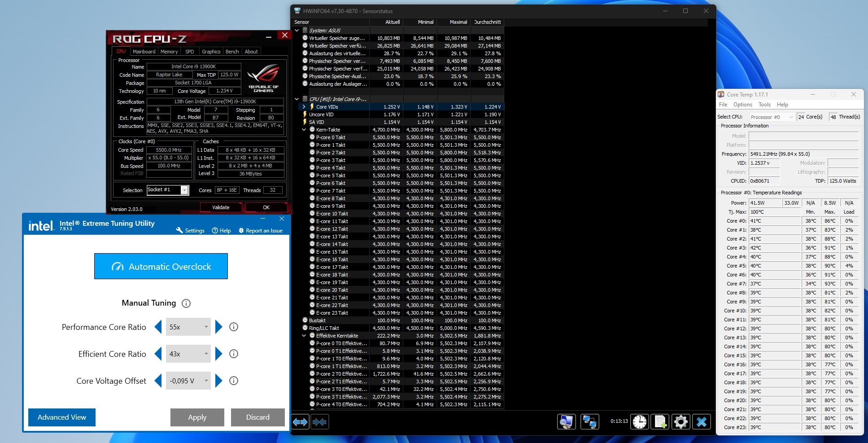This screenshot has height=443, width=868.
Task: Collapse the Effektive Kerntakte tree node
Action: point(304,336)
